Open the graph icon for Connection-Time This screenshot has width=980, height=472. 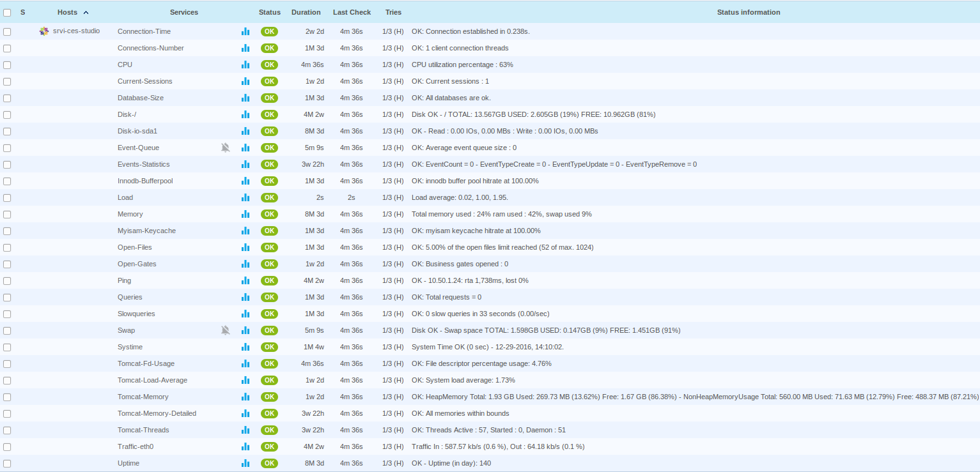pos(245,31)
